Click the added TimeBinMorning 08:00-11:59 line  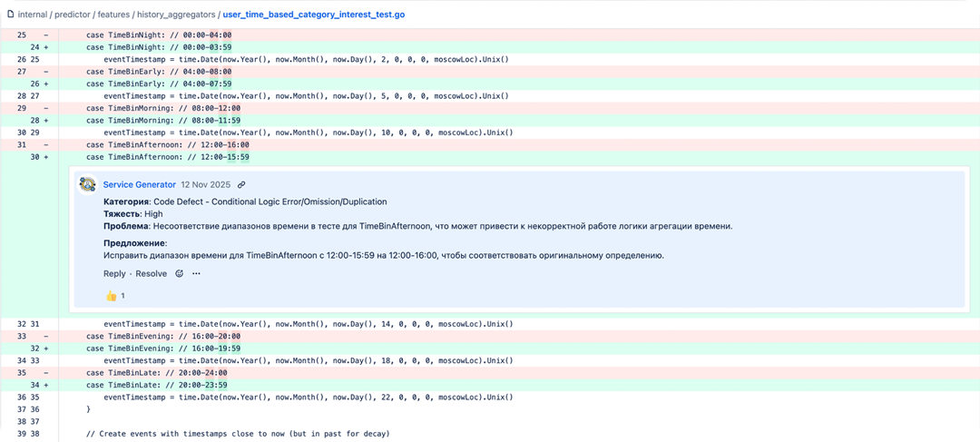(163, 120)
